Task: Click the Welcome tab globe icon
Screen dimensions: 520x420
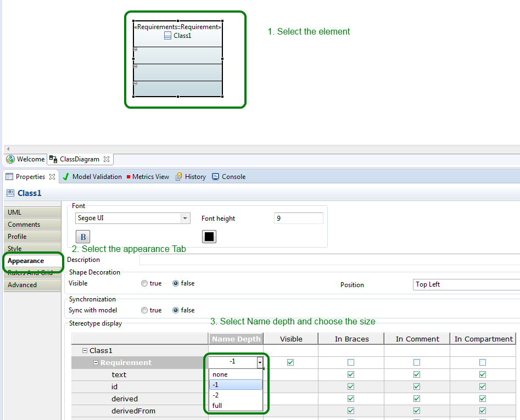Action: [10, 159]
